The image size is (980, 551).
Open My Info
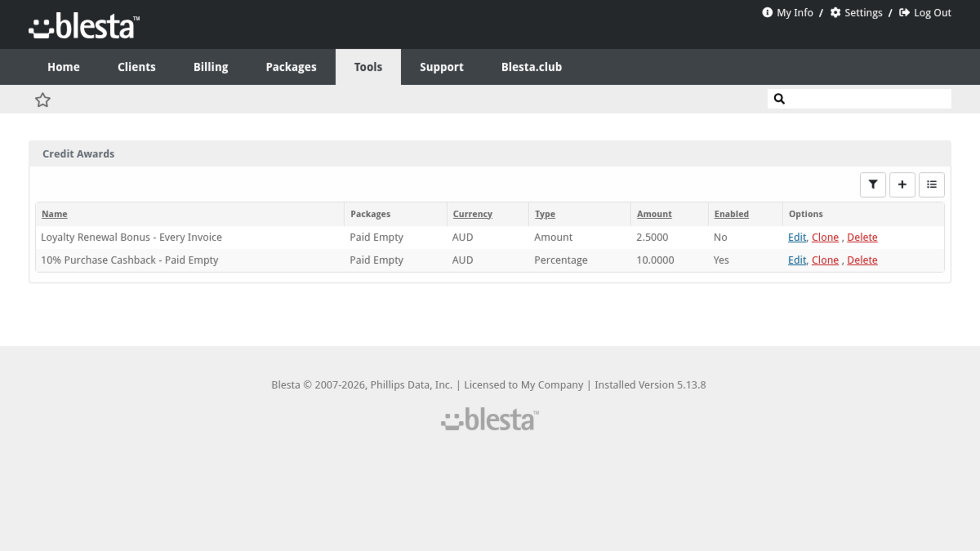click(x=788, y=13)
